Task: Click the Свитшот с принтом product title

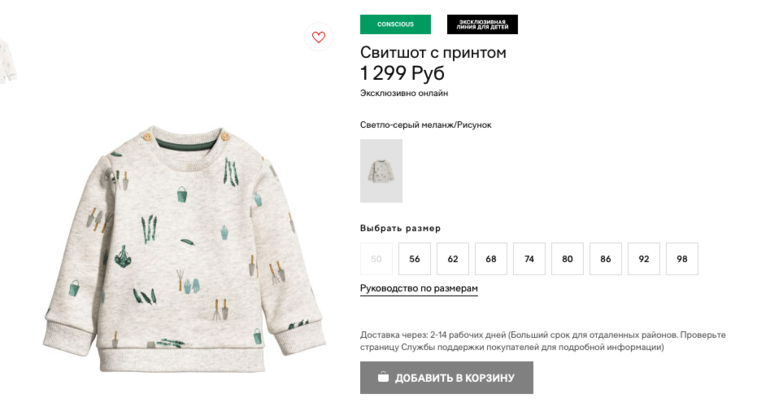Action: click(x=433, y=52)
